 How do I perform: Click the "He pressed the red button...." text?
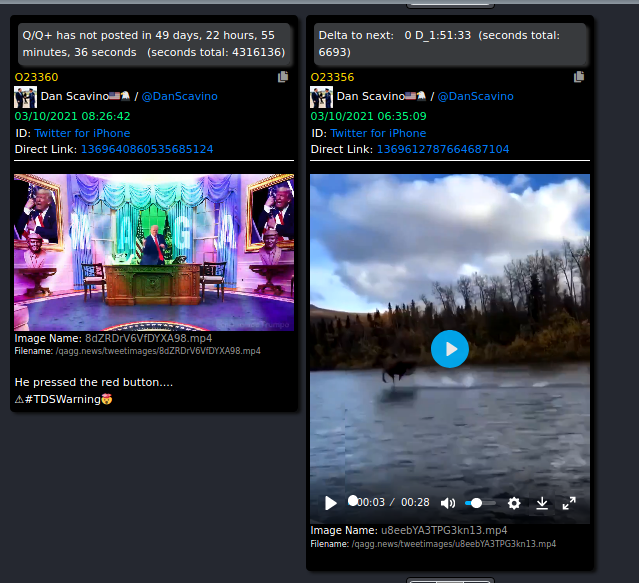click(94, 382)
